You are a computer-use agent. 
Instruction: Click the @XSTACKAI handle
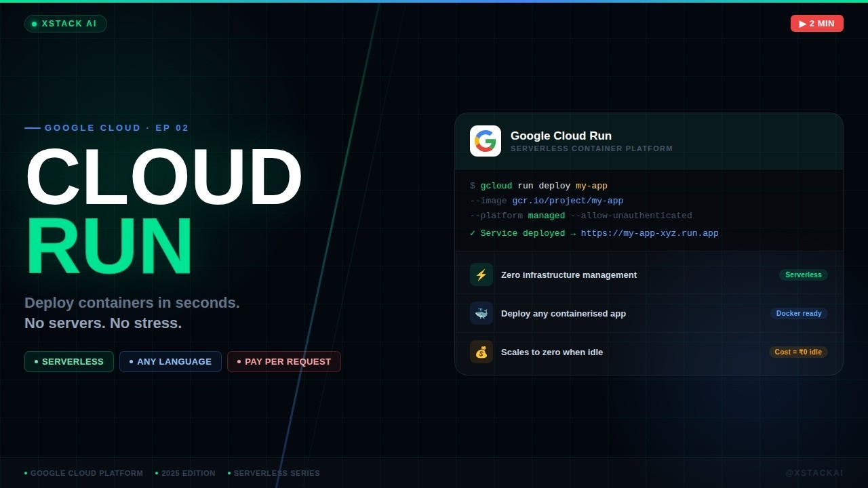point(814,472)
